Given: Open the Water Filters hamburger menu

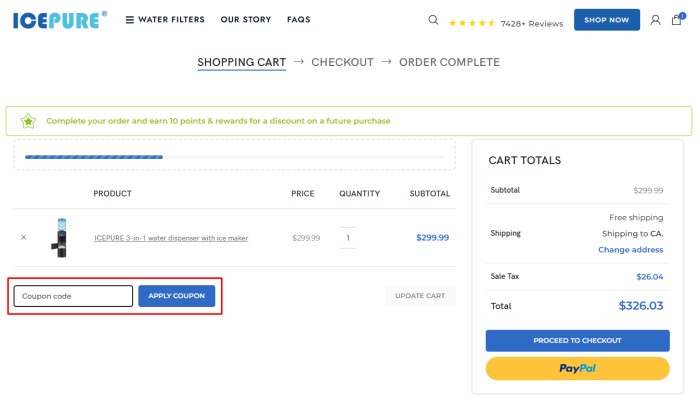Looking at the screenshot, I should click(165, 20).
